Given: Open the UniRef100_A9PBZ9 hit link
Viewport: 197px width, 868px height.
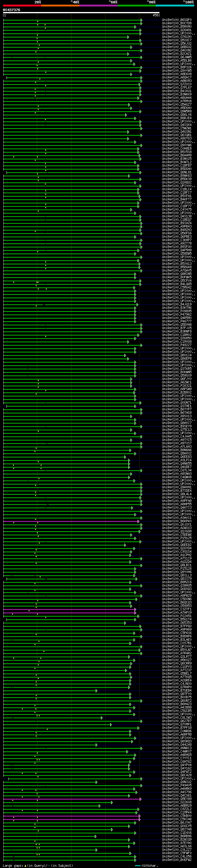Looking at the screenshot, I should click(x=177, y=596).
